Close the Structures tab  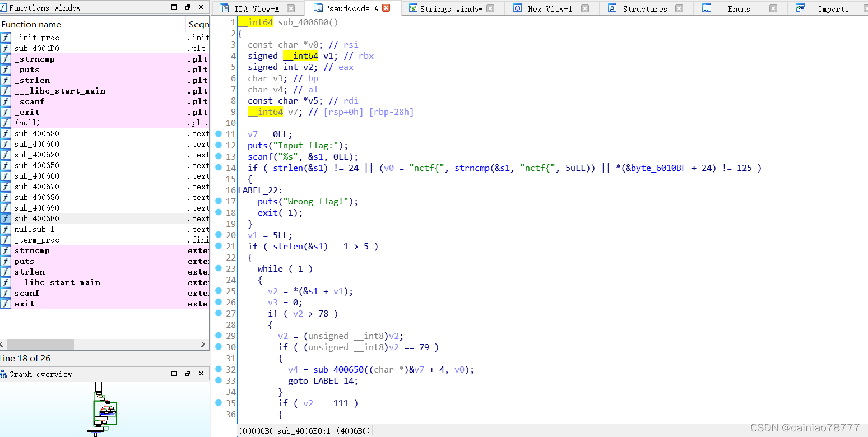[679, 8]
